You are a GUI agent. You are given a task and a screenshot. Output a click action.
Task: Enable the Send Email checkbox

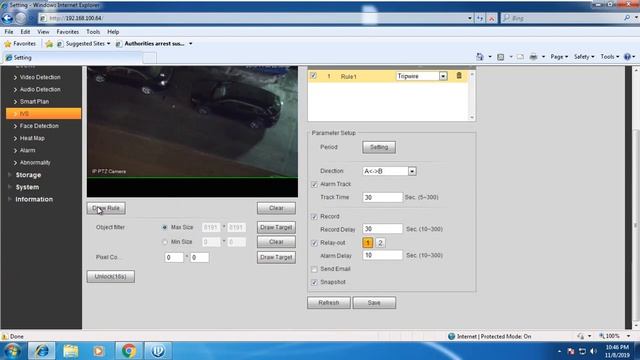(x=314, y=269)
